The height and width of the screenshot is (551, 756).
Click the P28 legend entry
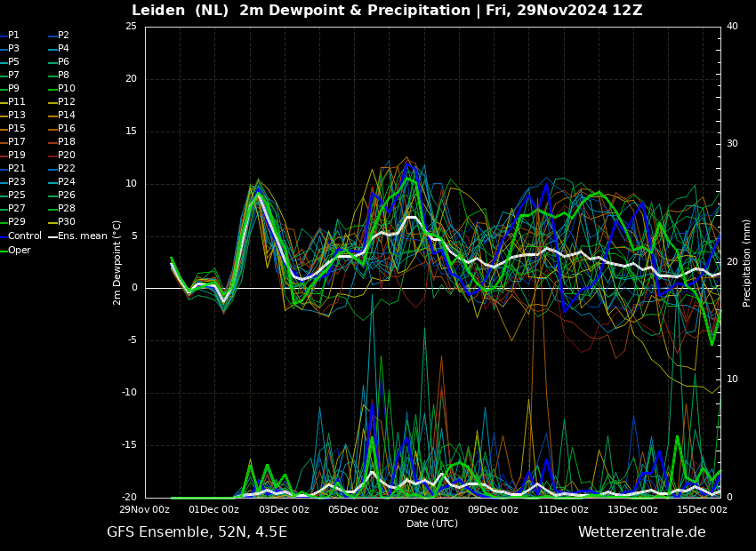(66, 209)
